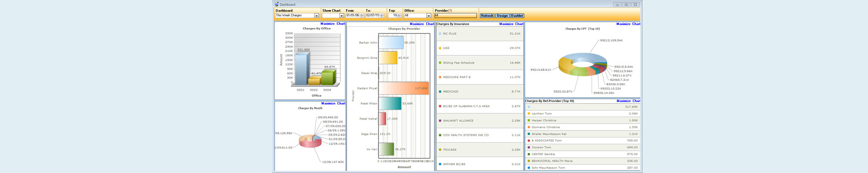Select the Coxson Tom row

point(582,147)
